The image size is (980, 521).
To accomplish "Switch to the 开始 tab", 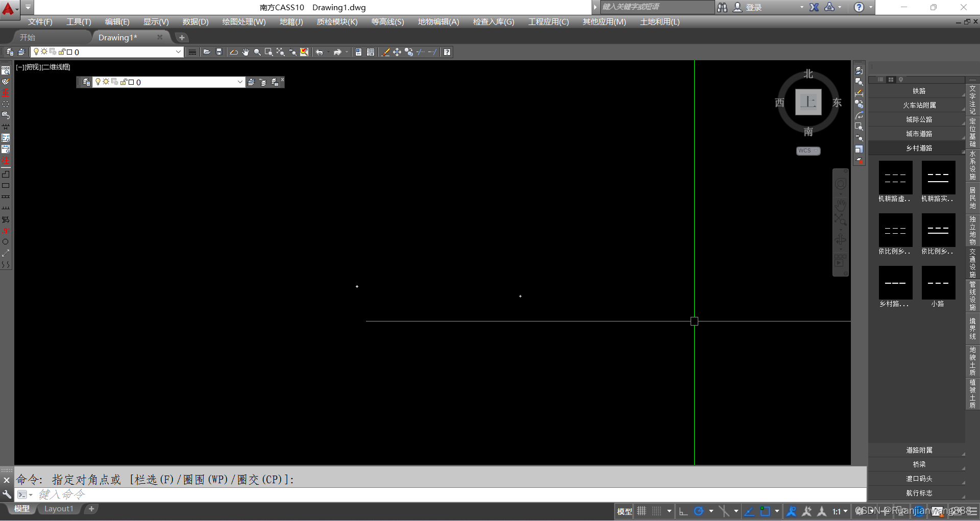I will point(28,37).
